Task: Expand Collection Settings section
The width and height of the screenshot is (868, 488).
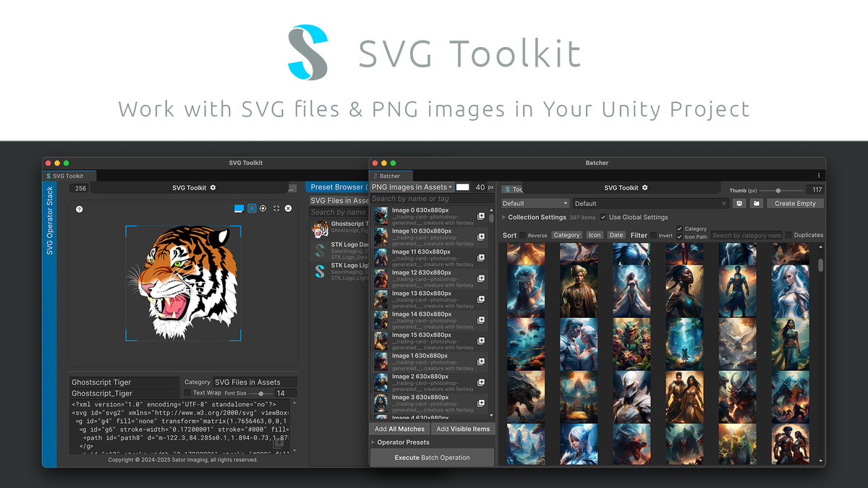Action: point(504,217)
